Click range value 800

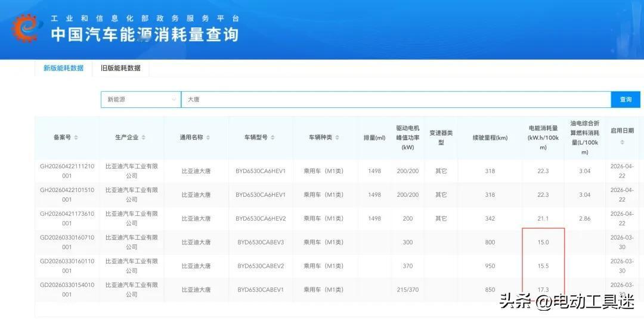(490, 242)
